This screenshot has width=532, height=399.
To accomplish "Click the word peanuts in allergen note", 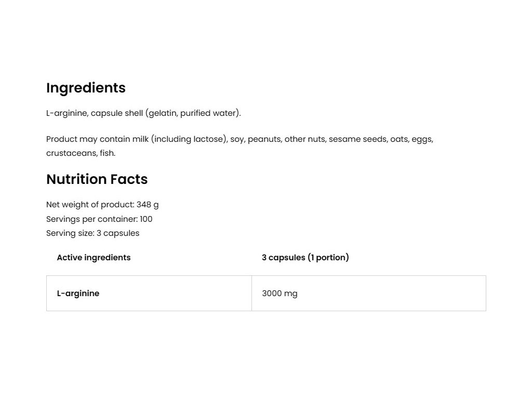I will click(x=264, y=139).
